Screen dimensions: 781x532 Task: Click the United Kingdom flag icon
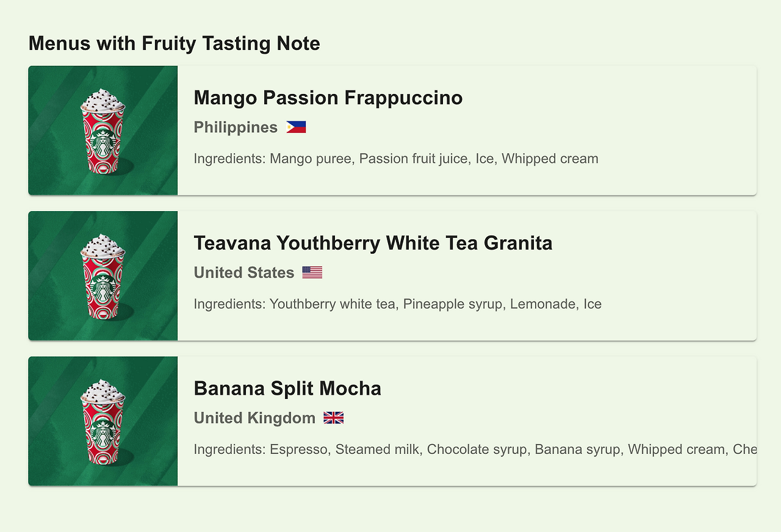click(x=333, y=418)
